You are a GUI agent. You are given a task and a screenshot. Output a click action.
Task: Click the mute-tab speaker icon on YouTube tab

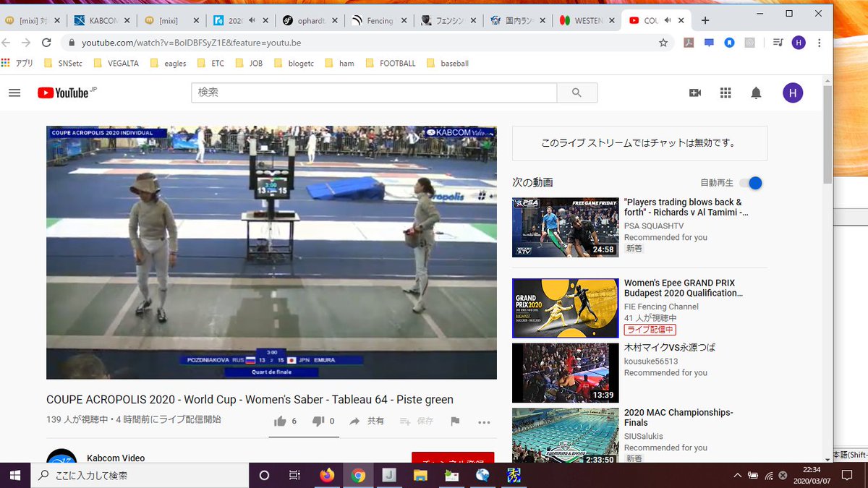coord(668,21)
